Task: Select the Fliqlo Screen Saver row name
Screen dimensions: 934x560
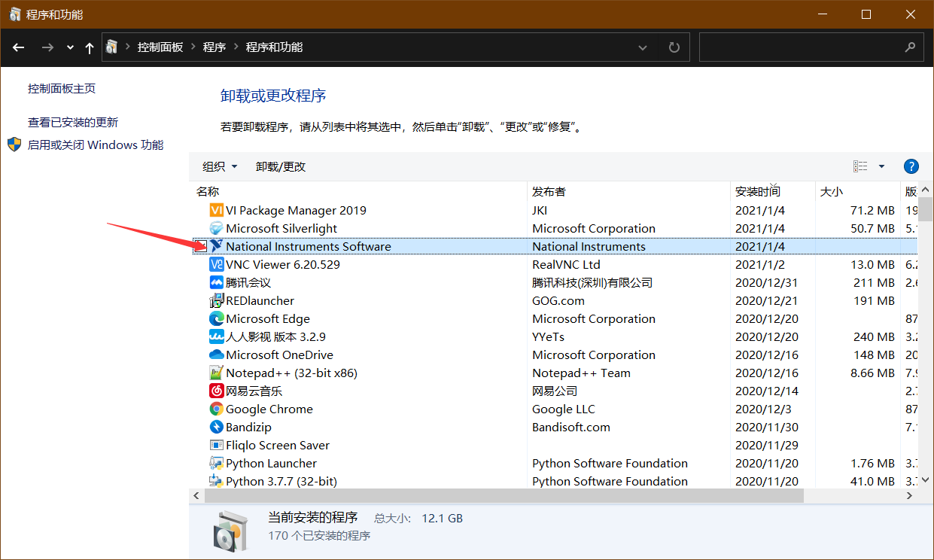Action: click(278, 445)
